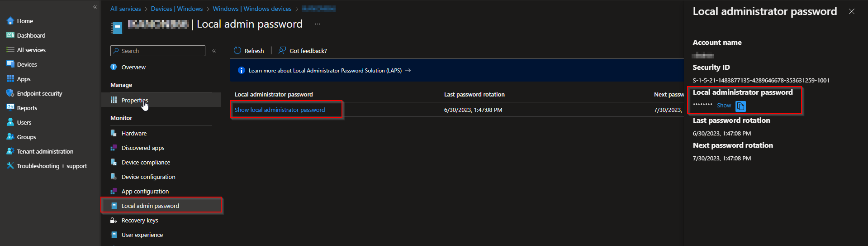The image size is (868, 246).
Task: Close the Local administrator password panel
Action: [852, 11]
